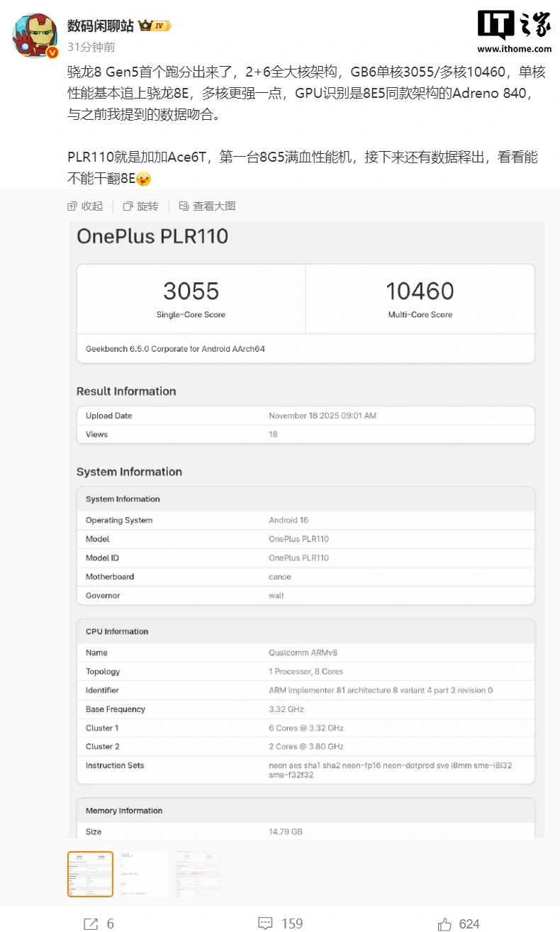This screenshot has width=560, height=932.
Task: Switch to the second image thumbnail
Action: pos(144,875)
